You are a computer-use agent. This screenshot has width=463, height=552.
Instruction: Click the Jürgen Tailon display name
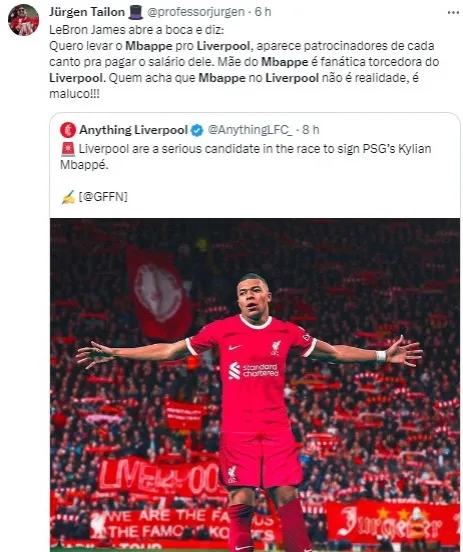pos(87,12)
